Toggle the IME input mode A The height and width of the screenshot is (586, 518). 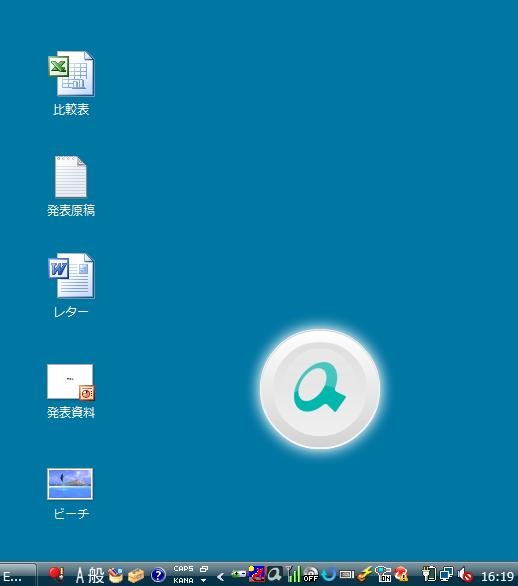coord(80,575)
